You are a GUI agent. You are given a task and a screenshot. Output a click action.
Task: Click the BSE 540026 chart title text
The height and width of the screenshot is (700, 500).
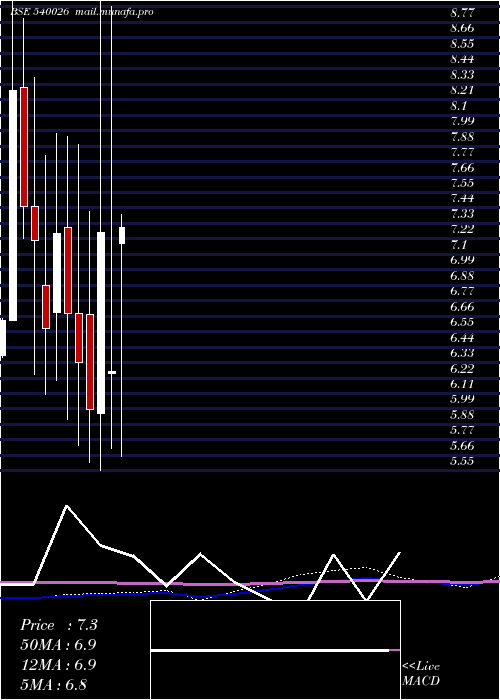(40, 12)
